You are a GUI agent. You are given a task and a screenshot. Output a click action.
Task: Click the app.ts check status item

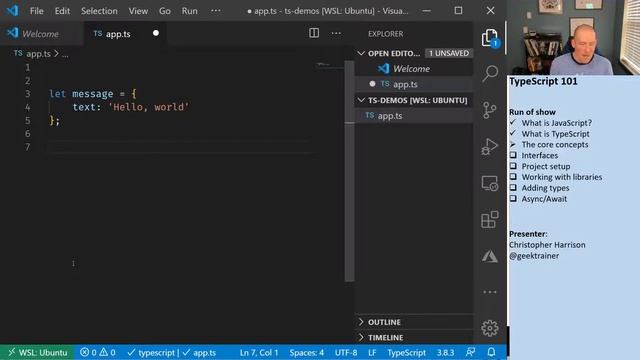tap(199, 352)
